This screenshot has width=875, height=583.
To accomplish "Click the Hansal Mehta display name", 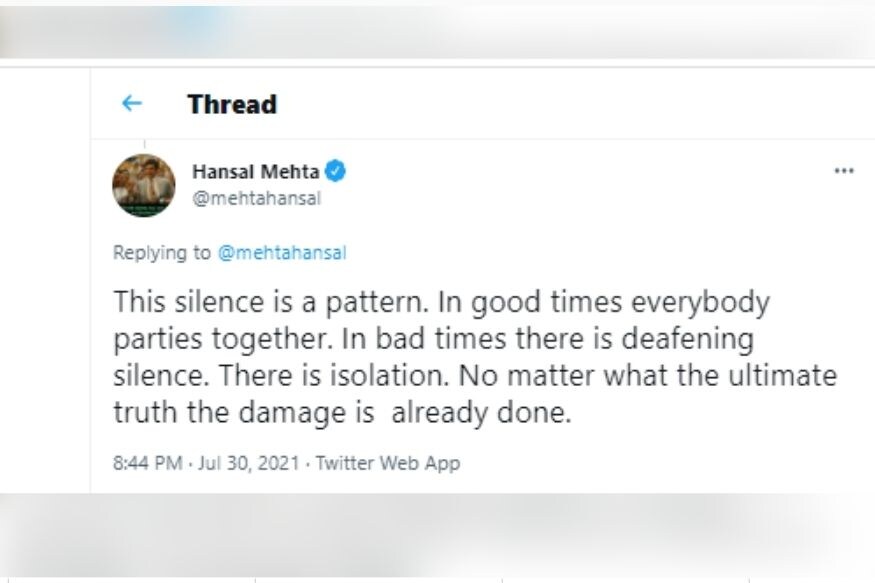I will coord(255,172).
